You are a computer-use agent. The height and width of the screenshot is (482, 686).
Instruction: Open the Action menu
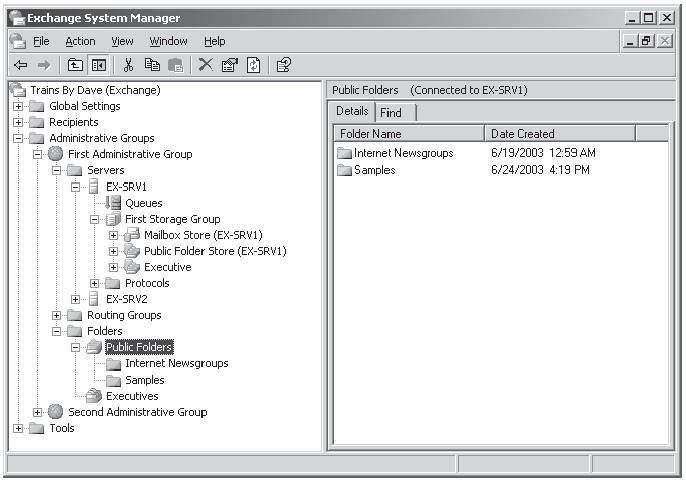(x=80, y=41)
